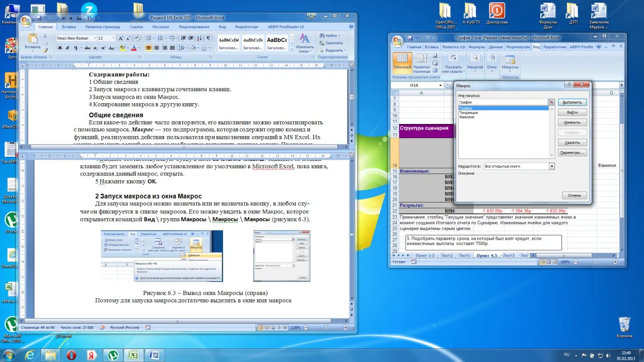Screen dimensions: 644x362
Task: Open the Находится в combo box
Action: pyautogui.click(x=519, y=166)
